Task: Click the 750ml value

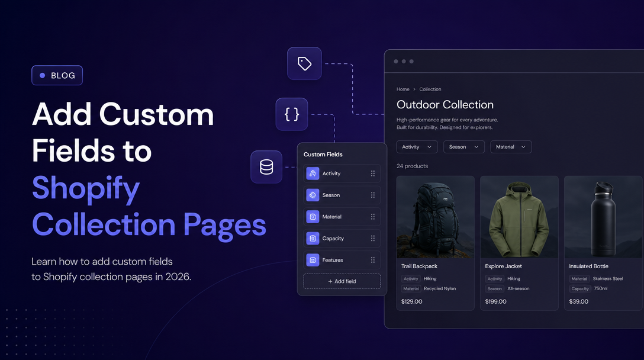Action: [600, 288]
